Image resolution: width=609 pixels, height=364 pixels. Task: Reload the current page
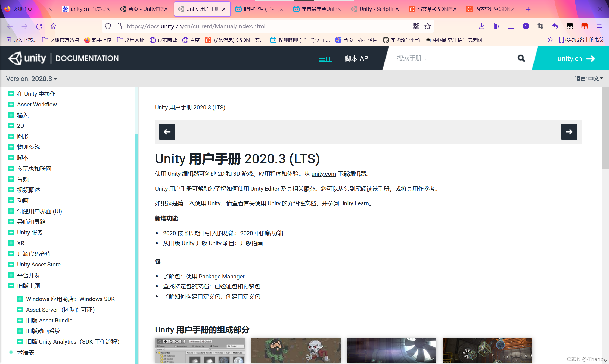(39, 26)
